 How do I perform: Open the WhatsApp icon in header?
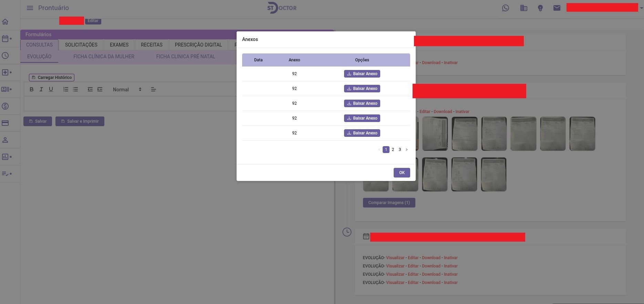(x=505, y=8)
